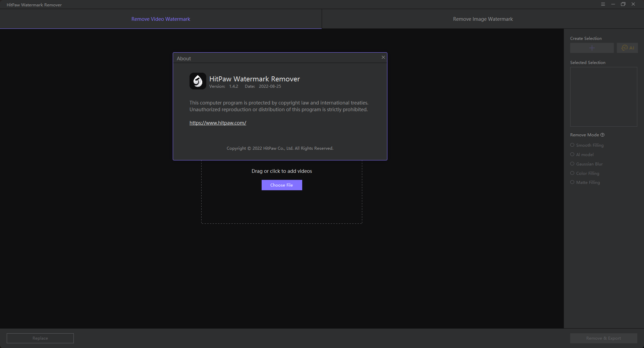Select Smooth Filling remove mode
This screenshot has height=348, width=644.
tap(587, 145)
